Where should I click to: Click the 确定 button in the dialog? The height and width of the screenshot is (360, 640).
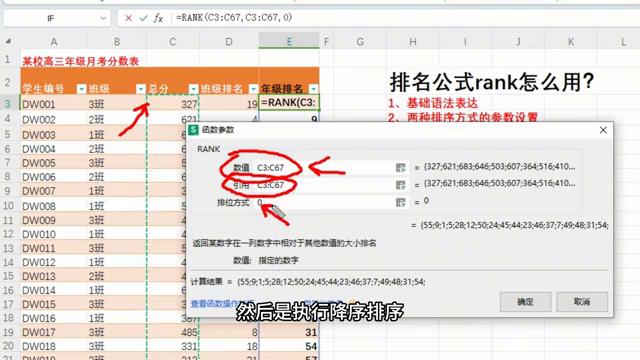pyautogui.click(x=525, y=302)
